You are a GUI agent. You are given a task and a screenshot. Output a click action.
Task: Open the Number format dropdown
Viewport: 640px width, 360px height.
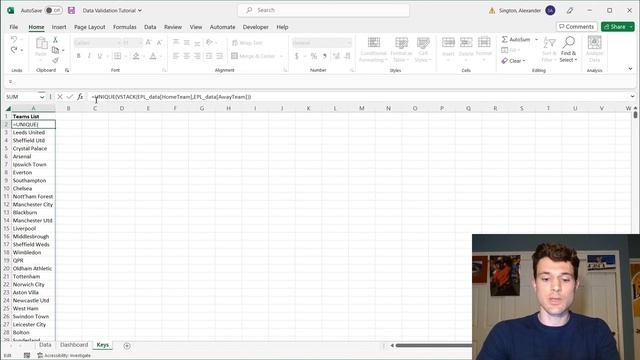coord(349,43)
